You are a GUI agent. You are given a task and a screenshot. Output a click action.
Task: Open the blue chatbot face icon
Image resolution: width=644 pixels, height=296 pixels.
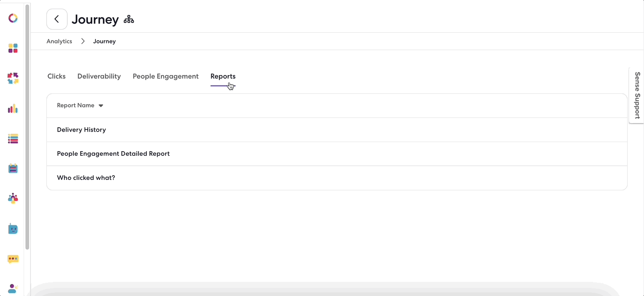13,229
